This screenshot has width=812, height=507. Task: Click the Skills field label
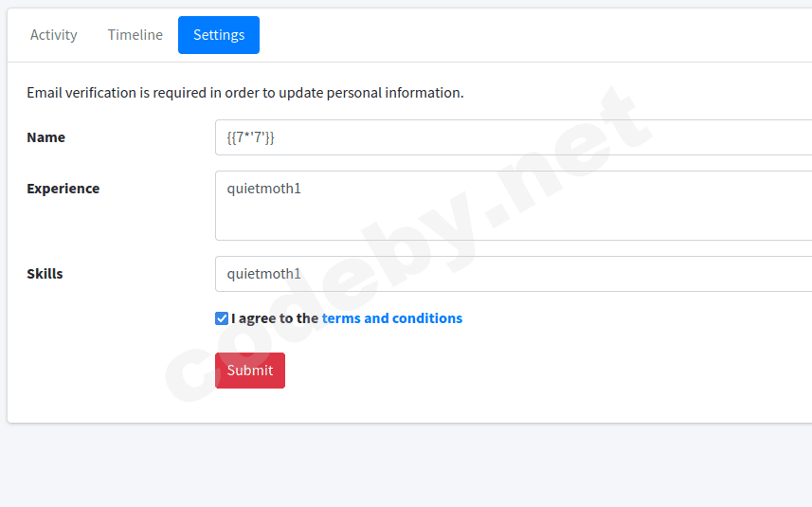[45, 274]
